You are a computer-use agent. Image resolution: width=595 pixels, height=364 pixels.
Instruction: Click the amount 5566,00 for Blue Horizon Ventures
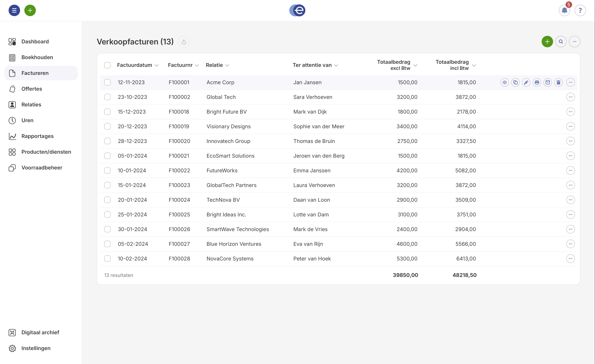pos(466,244)
